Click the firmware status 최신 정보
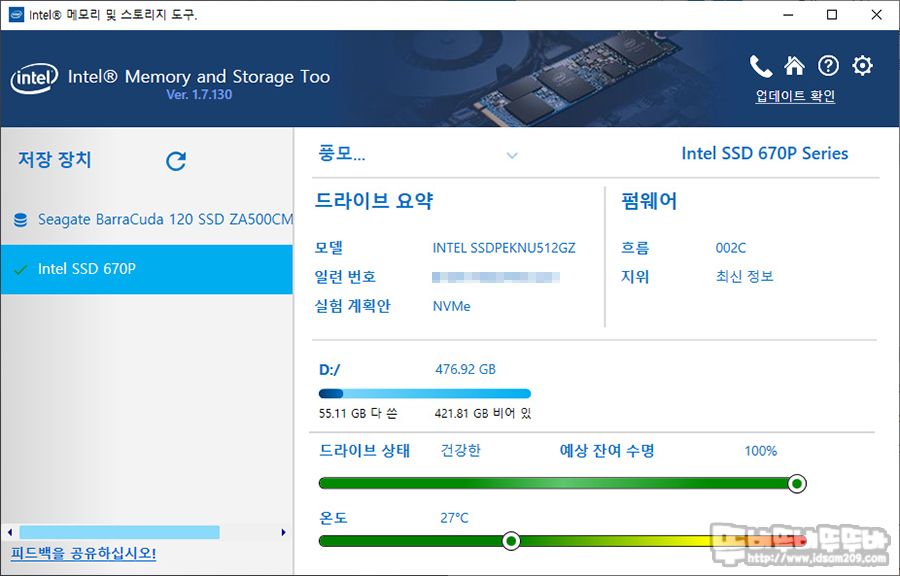The image size is (900, 576). pos(744,277)
